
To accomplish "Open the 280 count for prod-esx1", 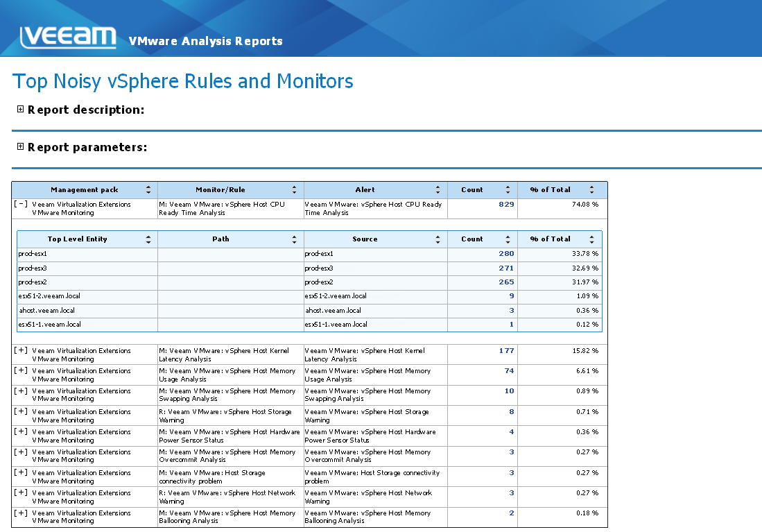I will click(x=506, y=253).
